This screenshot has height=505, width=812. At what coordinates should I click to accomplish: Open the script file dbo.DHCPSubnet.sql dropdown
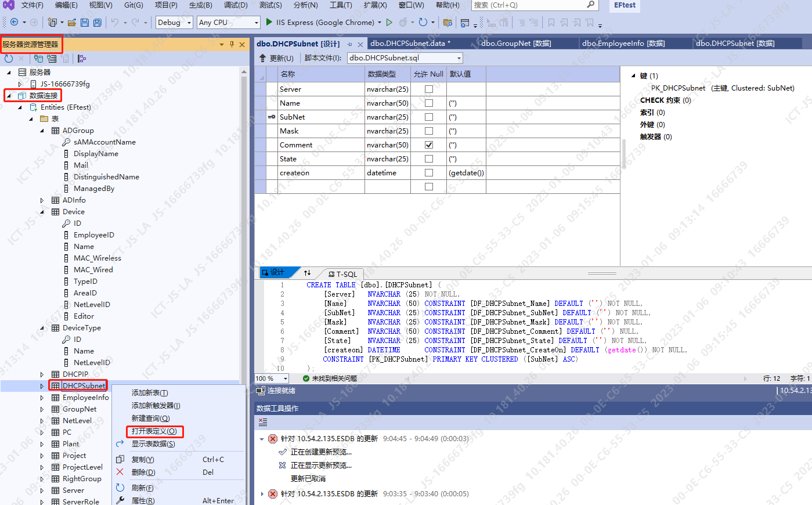(x=459, y=58)
